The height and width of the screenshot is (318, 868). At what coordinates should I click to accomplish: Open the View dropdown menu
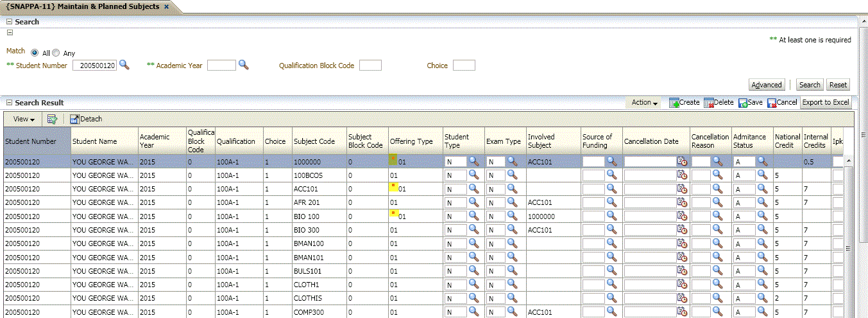coord(24,119)
